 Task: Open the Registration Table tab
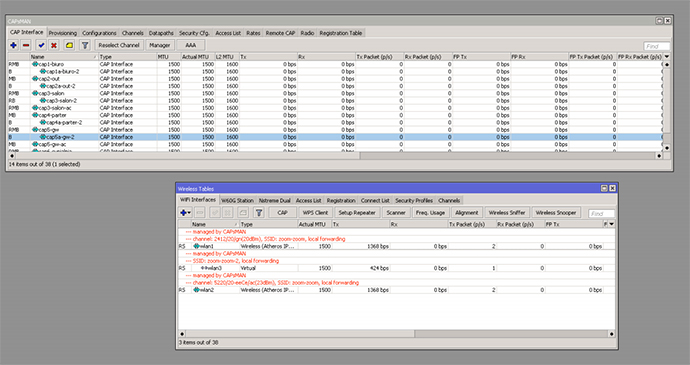(x=341, y=33)
